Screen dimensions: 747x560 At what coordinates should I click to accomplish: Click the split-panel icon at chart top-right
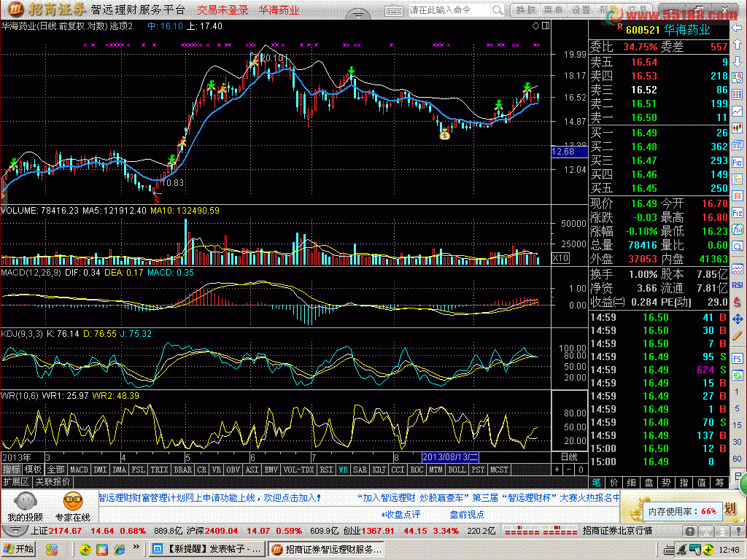(546, 26)
